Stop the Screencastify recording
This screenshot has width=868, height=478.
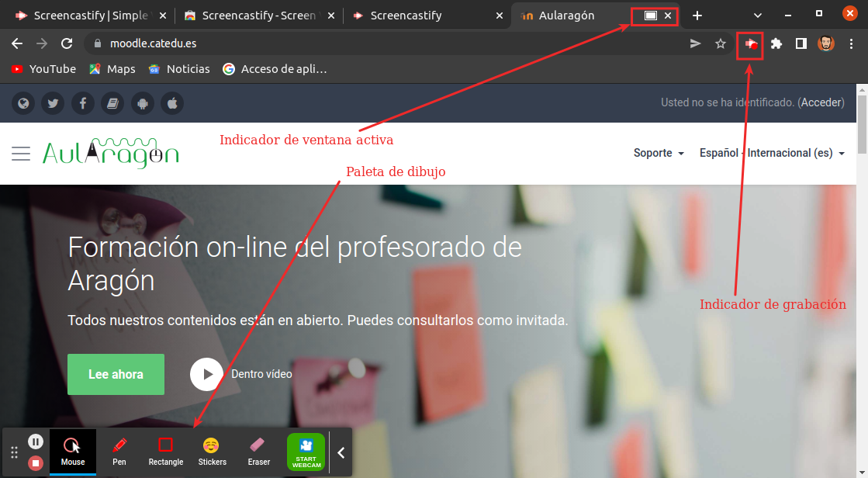36,462
